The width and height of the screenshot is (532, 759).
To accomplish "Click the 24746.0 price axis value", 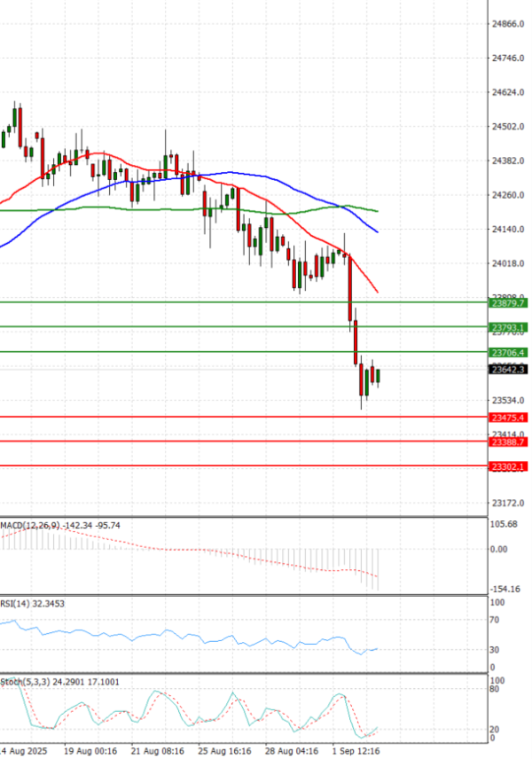I will [x=508, y=59].
